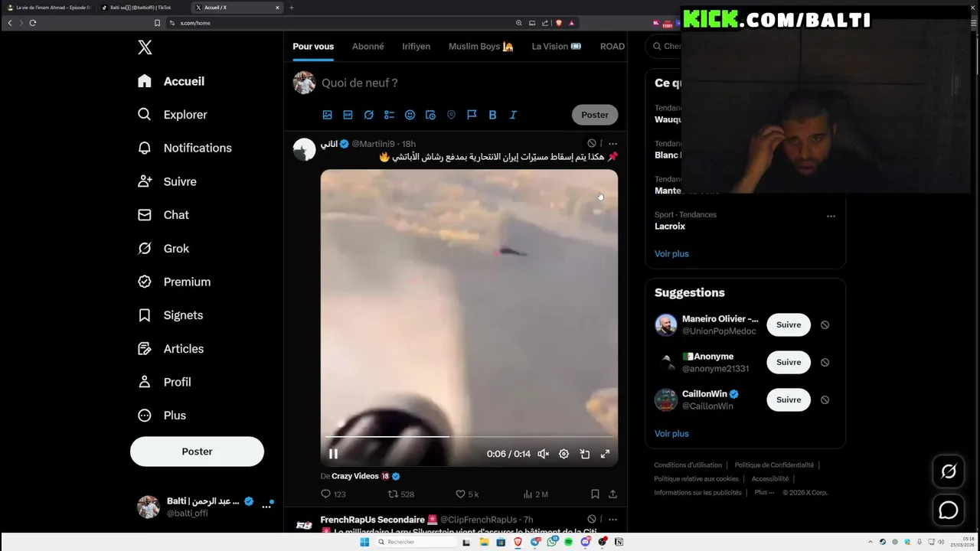
Task: Dismiss the Anonyme suggestion
Action: 825,362
